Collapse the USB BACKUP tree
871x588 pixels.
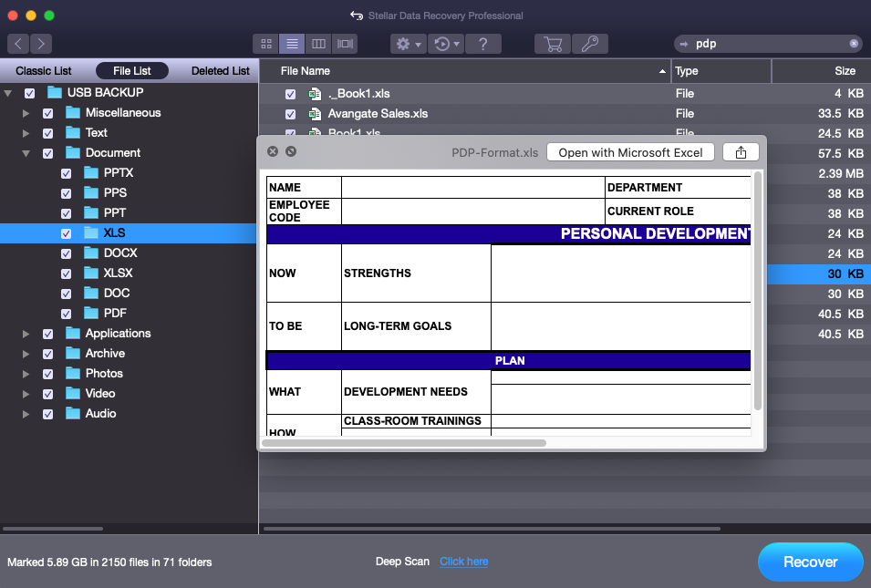pos(8,93)
